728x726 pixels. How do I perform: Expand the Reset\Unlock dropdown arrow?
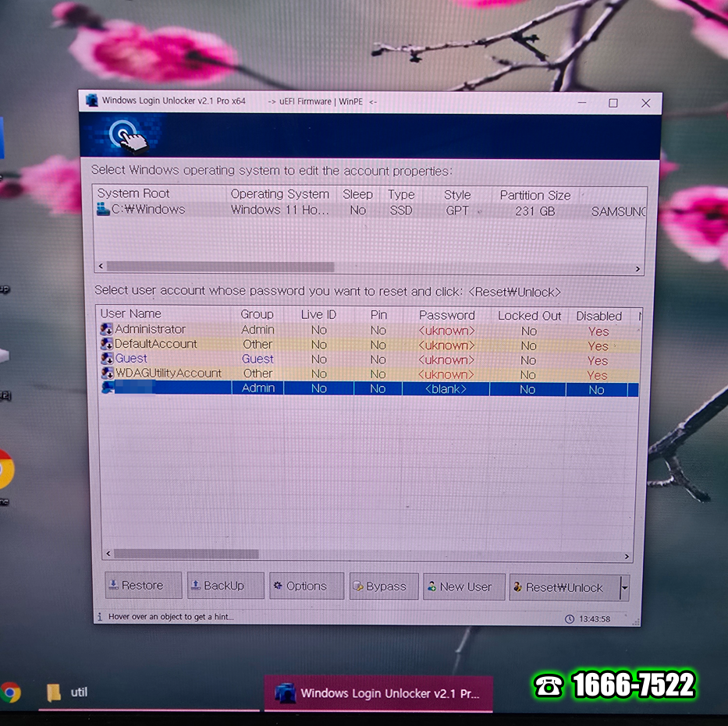(x=625, y=588)
